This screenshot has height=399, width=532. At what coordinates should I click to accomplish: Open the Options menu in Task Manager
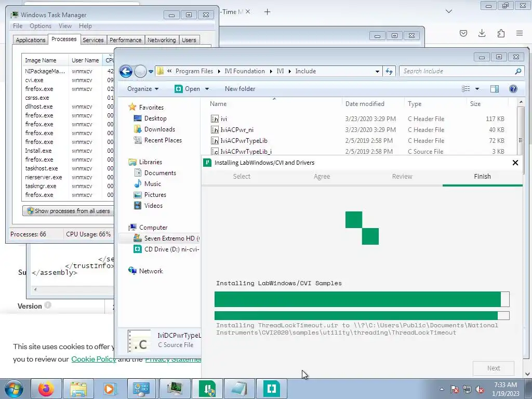pos(41,26)
